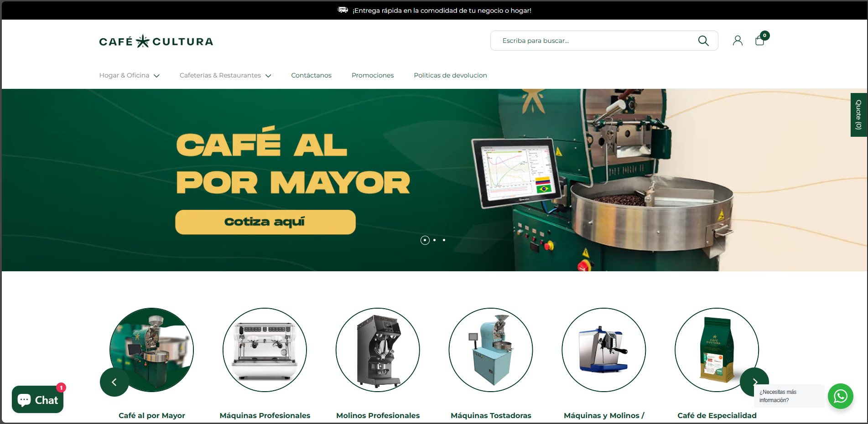Open the Quote (0) side panel
Image resolution: width=868 pixels, height=424 pixels.
pos(858,114)
